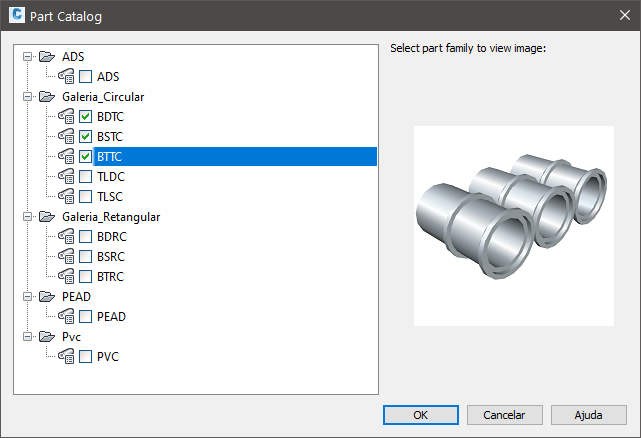This screenshot has height=438, width=641.
Task: Click the part family icon beside BSRC
Action: (66, 256)
